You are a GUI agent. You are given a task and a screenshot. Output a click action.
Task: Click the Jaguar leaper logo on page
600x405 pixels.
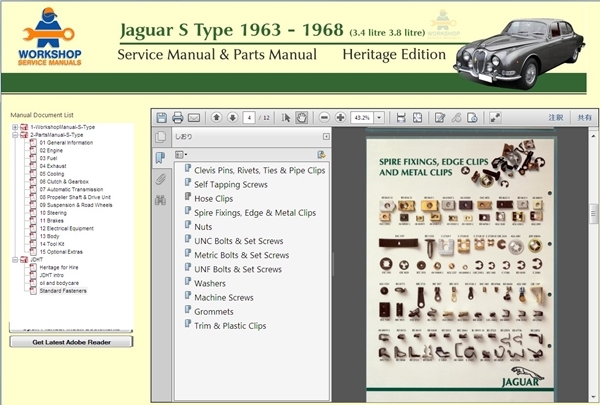click(523, 377)
